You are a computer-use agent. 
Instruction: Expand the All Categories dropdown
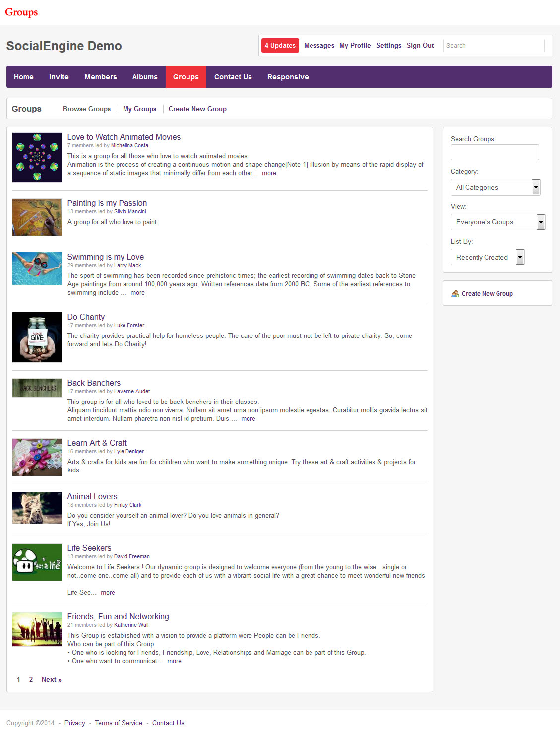tap(495, 187)
